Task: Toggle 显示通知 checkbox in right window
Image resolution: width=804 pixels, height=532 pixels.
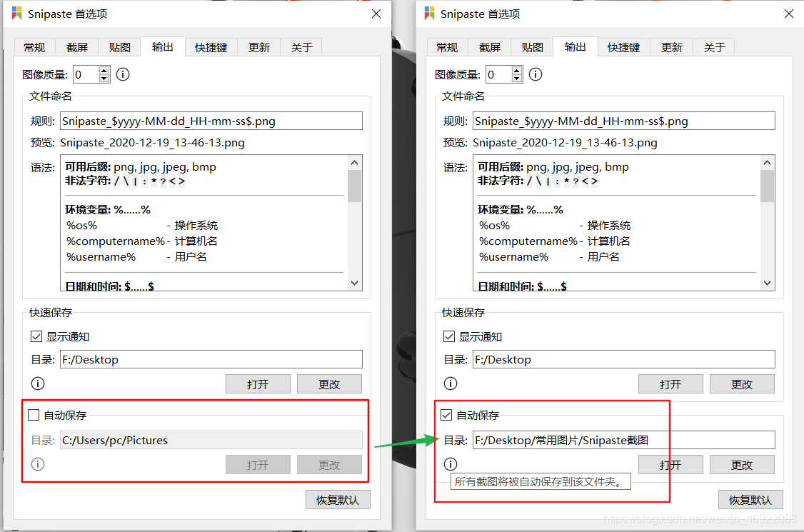Action: point(448,336)
